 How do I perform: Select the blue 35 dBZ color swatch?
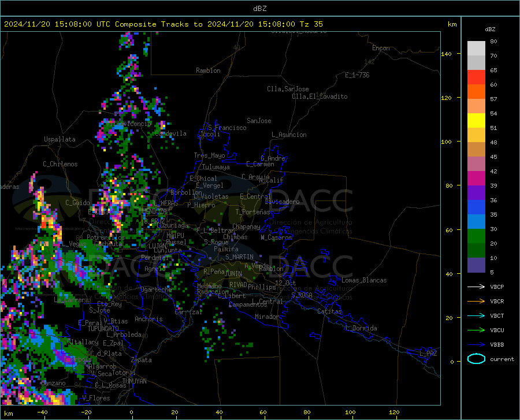click(476, 207)
